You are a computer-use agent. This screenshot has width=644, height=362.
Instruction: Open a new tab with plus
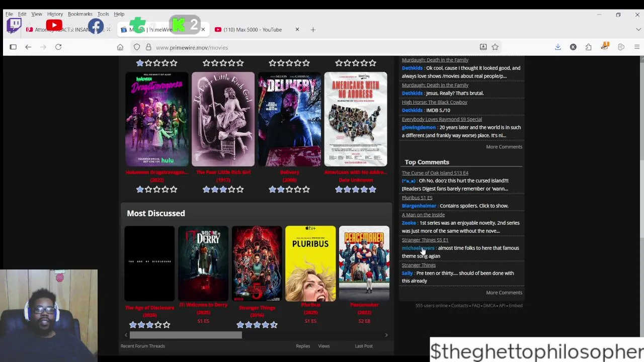click(x=313, y=30)
